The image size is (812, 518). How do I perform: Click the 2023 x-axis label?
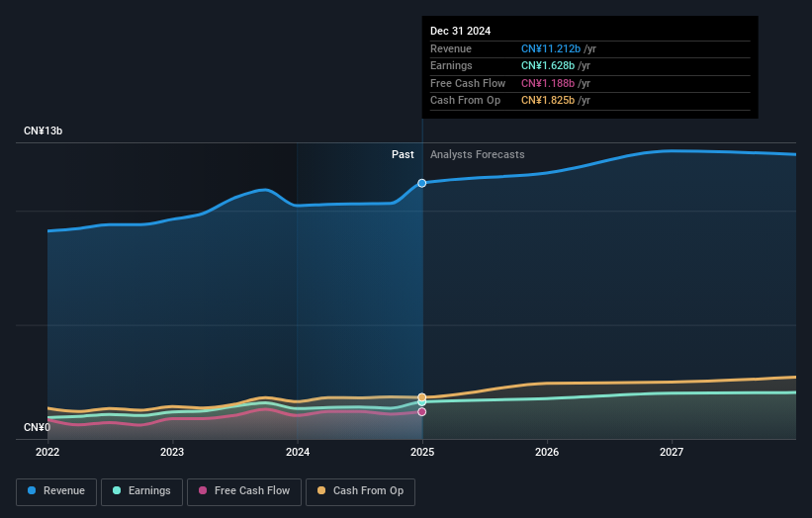tap(172, 452)
